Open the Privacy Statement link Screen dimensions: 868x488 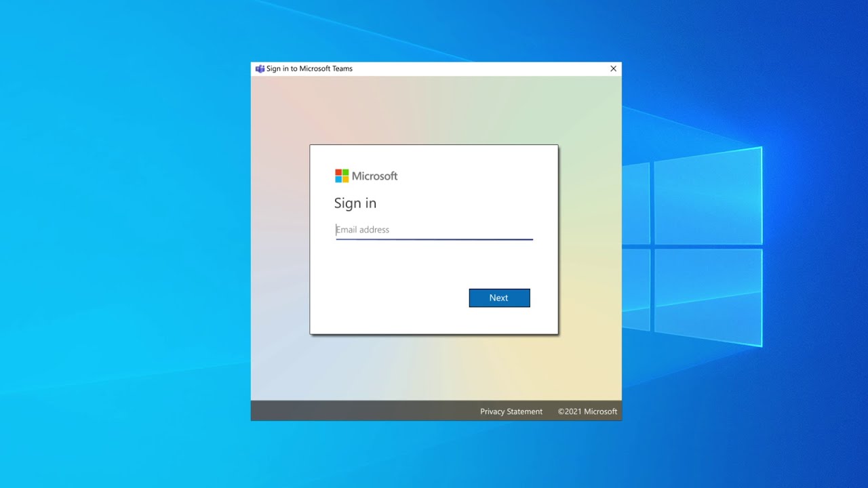[511, 411]
